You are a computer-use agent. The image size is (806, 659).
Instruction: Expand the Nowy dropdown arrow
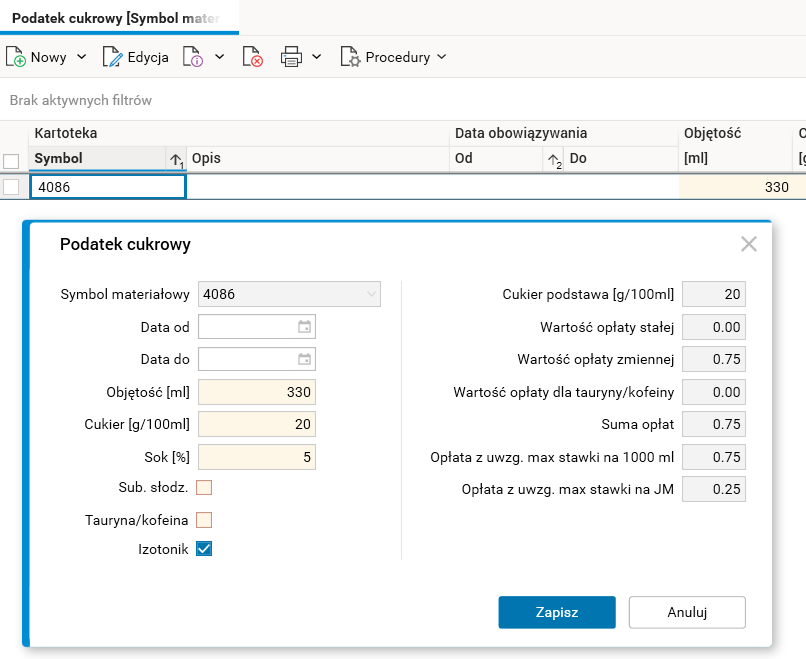click(82, 57)
